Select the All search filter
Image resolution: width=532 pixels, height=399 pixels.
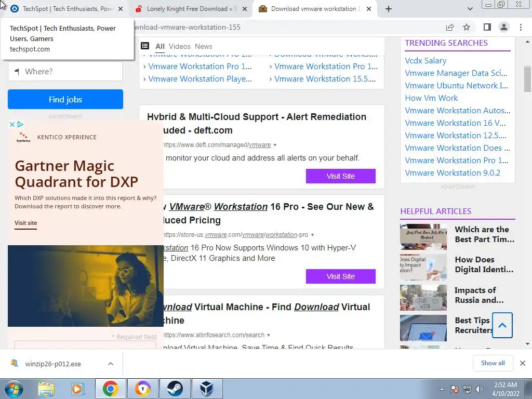point(160,46)
